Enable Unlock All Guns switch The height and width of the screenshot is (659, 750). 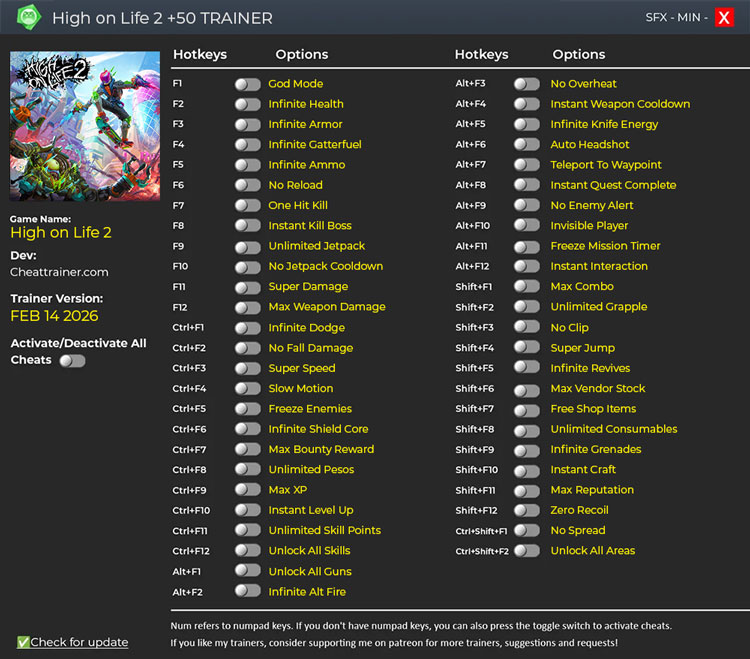pos(247,571)
